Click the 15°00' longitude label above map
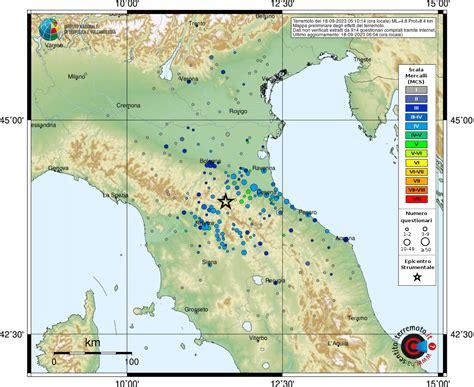Screen dimensions: 474x387 coord(439,4)
